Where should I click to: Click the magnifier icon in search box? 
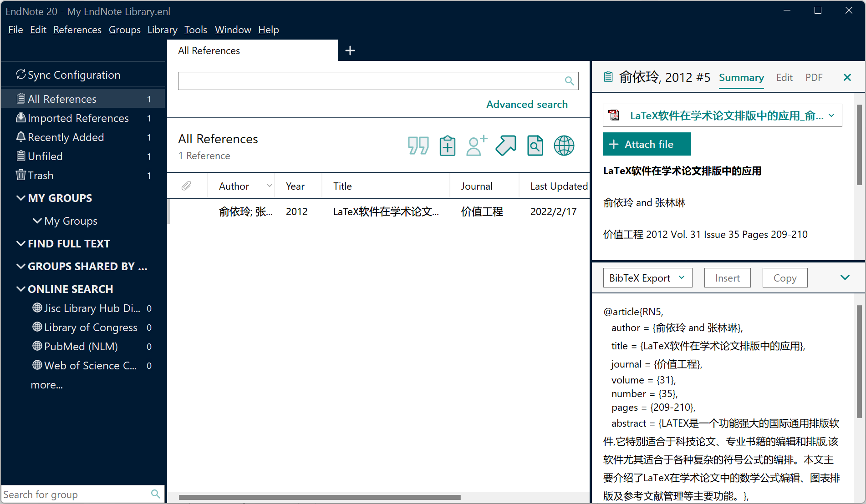click(569, 81)
